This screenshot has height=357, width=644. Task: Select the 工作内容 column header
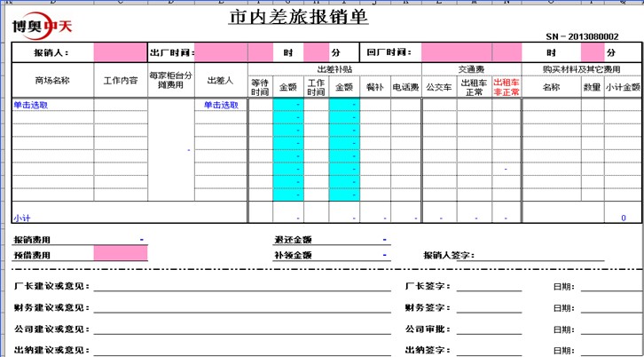pyautogui.click(x=121, y=80)
